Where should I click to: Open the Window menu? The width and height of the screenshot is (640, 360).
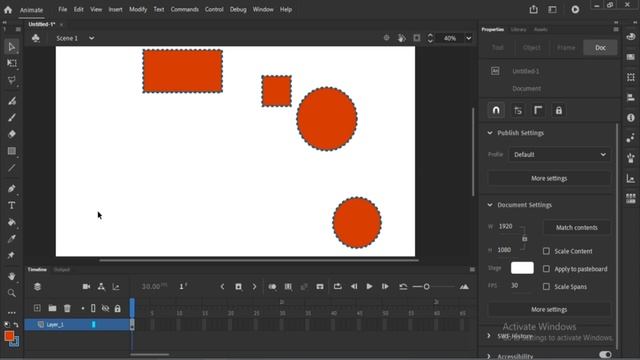tap(263, 9)
